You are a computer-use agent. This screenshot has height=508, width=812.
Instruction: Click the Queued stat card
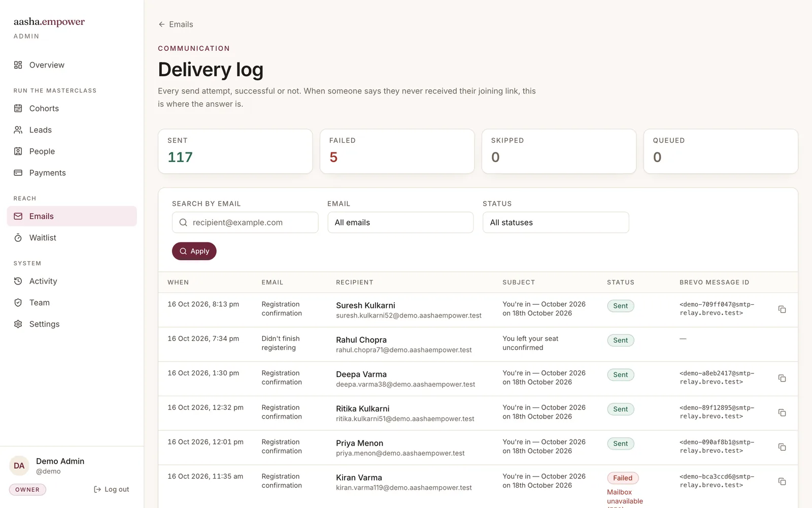coord(721,151)
